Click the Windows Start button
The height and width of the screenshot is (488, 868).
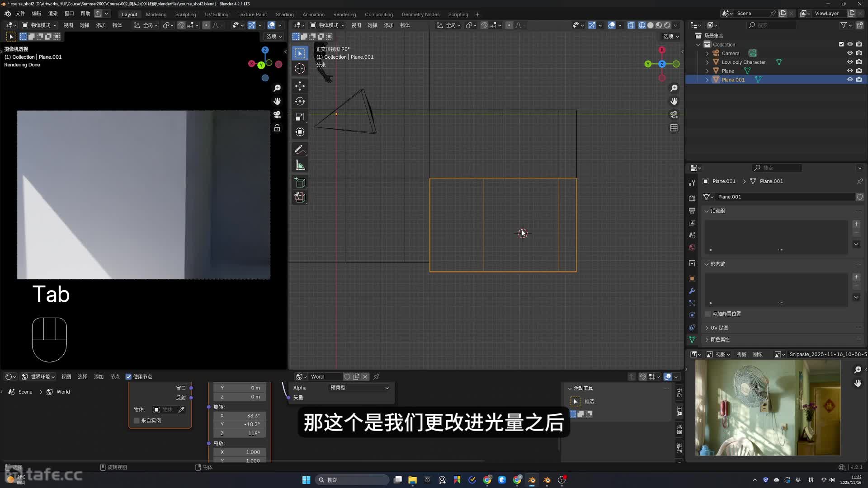pyautogui.click(x=306, y=480)
